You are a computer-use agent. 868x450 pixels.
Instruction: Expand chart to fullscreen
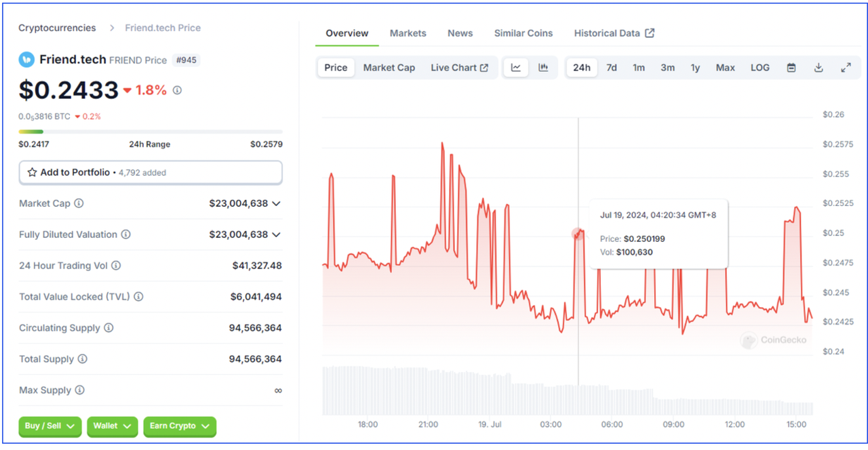point(846,68)
